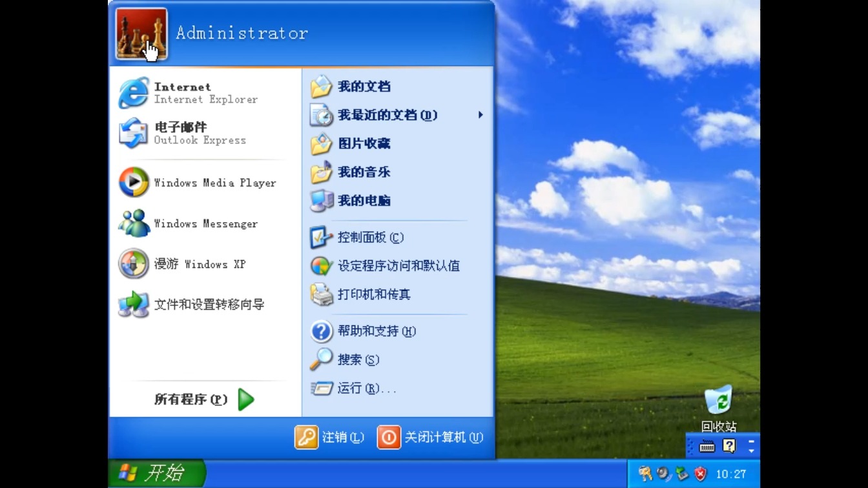868x488 pixels.
Task: Open Internet Explorer from the Start menu
Action: [x=204, y=93]
